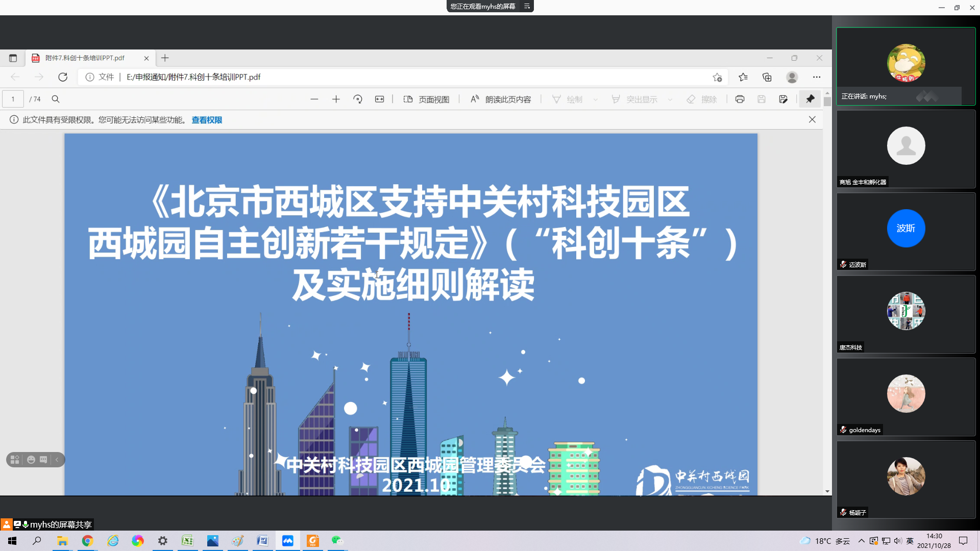Open Tencent Meeting from taskbar
This screenshot has width=980, height=551.
(x=287, y=541)
